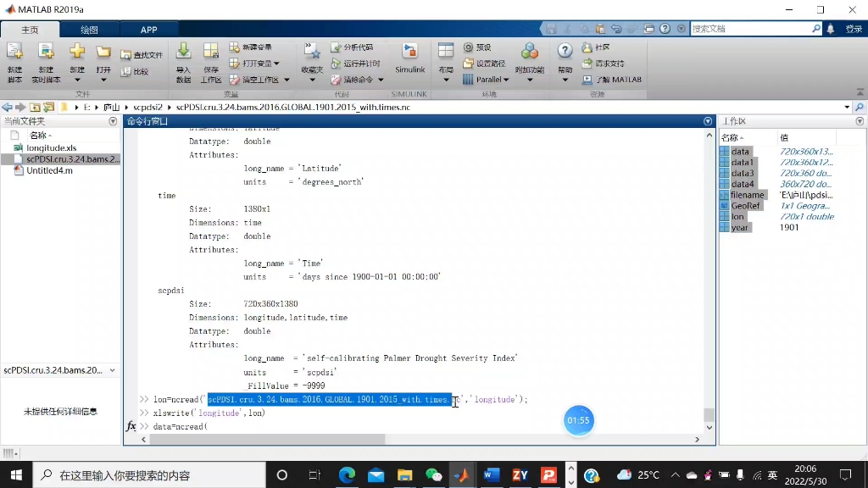868x488 pixels.
Task: Switch to the 主页 (Home) tab
Action: tap(30, 30)
